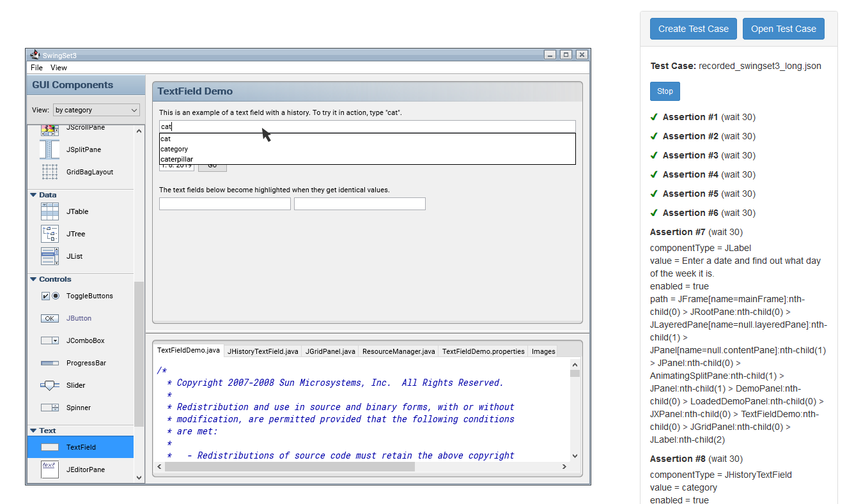
Task: Click the second identical-values text field
Action: [360, 204]
